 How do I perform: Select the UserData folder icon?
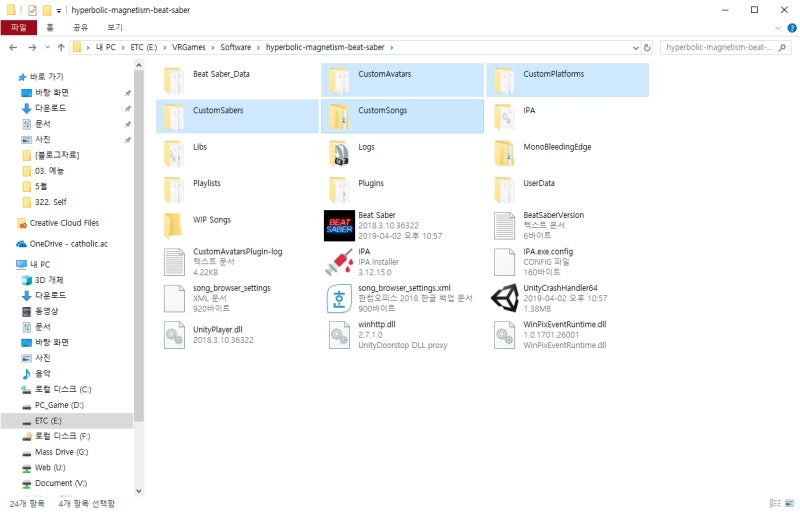point(504,190)
